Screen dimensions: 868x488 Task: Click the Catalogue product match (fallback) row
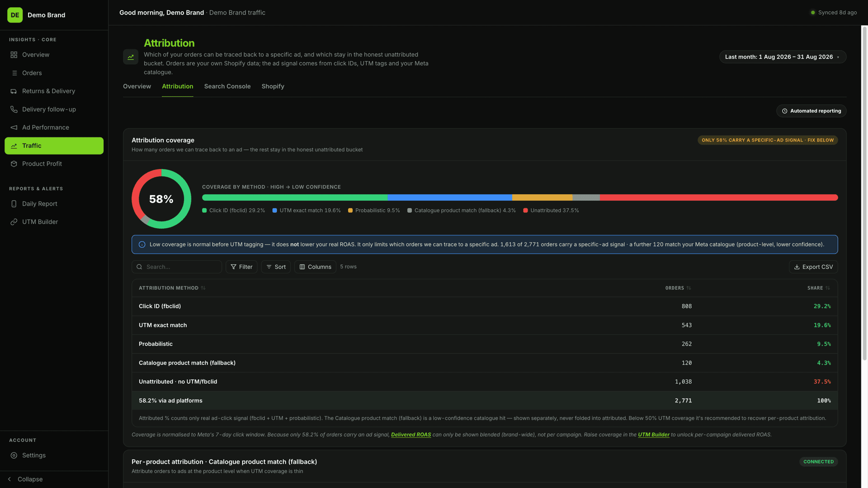485,363
